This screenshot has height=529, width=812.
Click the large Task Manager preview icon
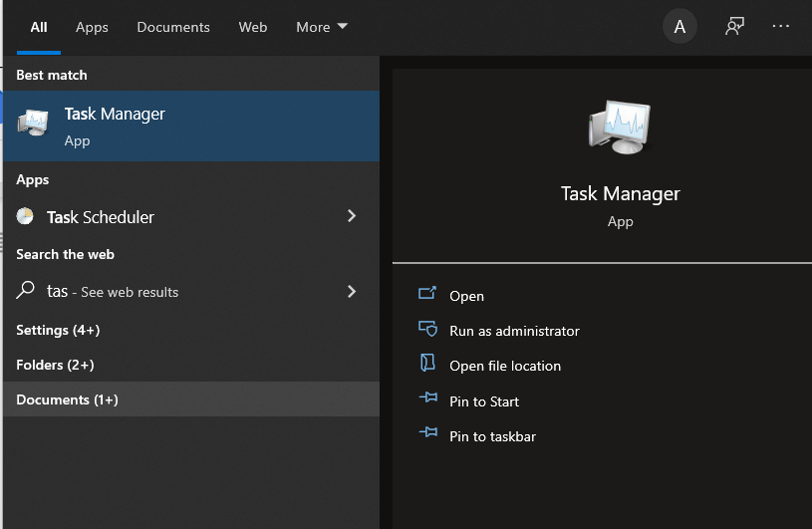click(x=620, y=128)
